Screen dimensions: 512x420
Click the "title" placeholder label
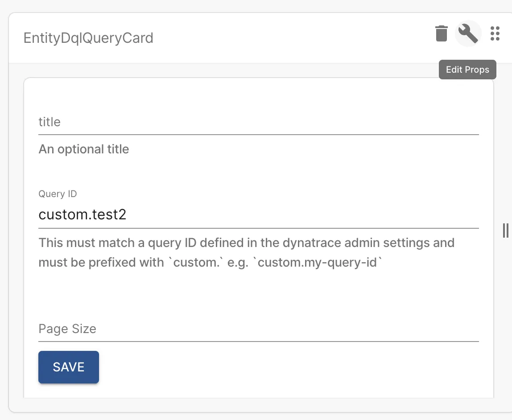point(50,122)
